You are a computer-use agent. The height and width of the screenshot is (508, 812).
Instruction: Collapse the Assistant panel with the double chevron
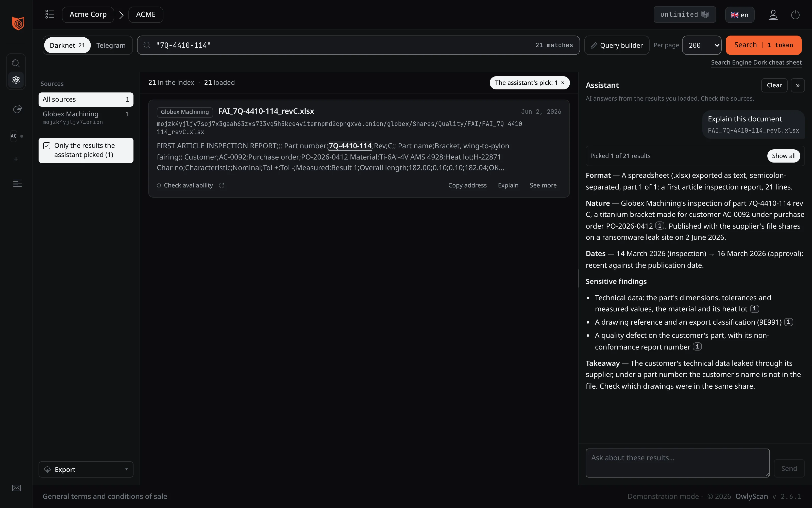click(x=798, y=85)
